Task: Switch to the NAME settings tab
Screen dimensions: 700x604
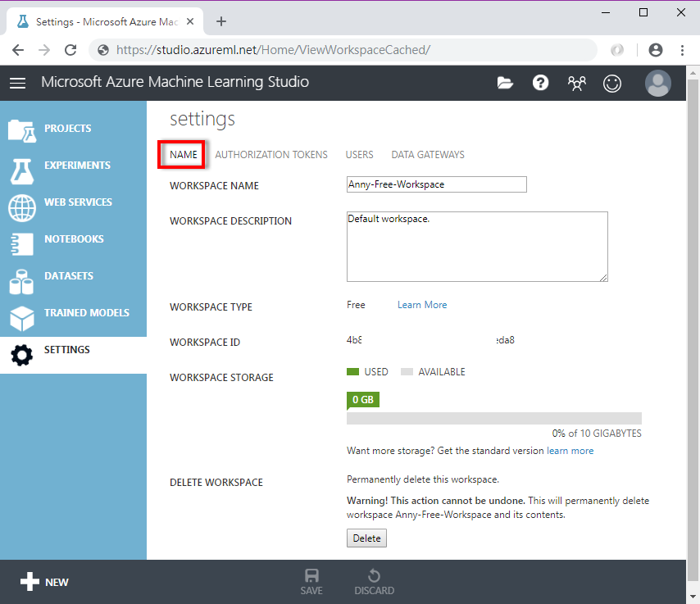Action: pos(183,154)
